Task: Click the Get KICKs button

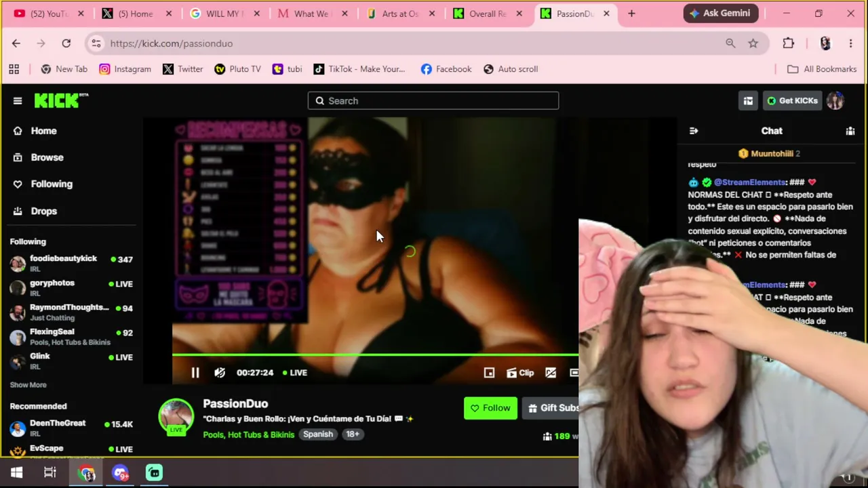Action: click(792, 101)
